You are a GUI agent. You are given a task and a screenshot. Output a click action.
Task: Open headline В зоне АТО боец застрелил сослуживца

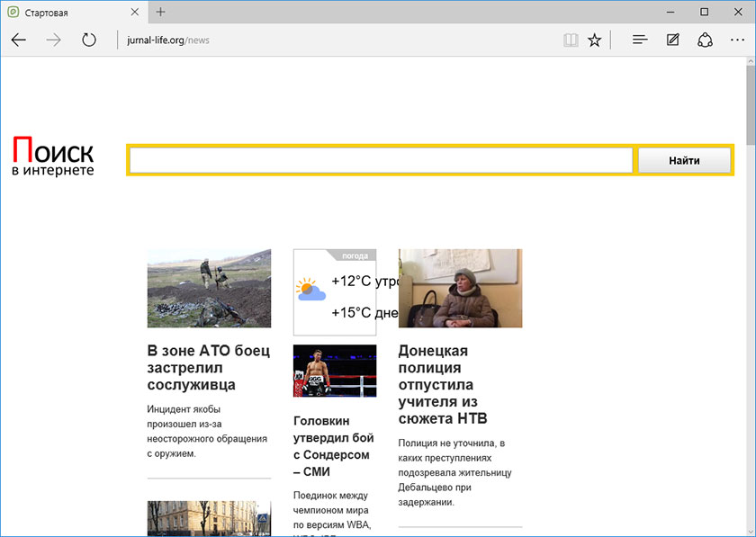(x=208, y=367)
